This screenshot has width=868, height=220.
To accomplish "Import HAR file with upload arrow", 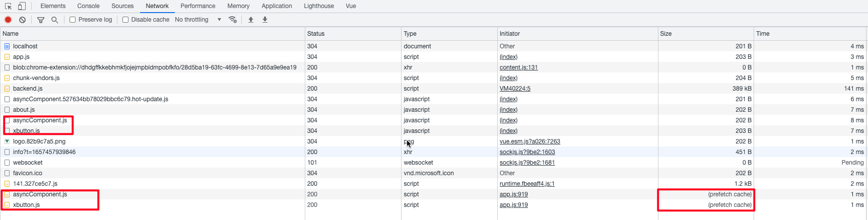I will [x=250, y=20].
